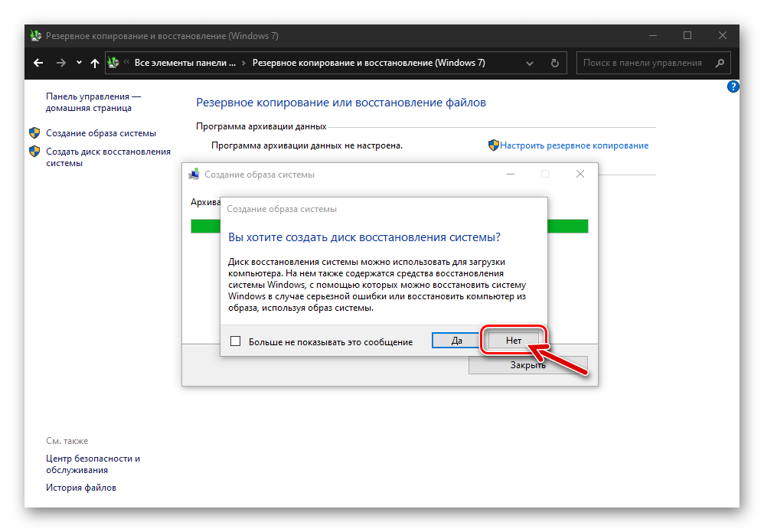Image resolution: width=764 pixels, height=532 pixels.
Task: Go up one level with the up arrow
Action: (94, 63)
